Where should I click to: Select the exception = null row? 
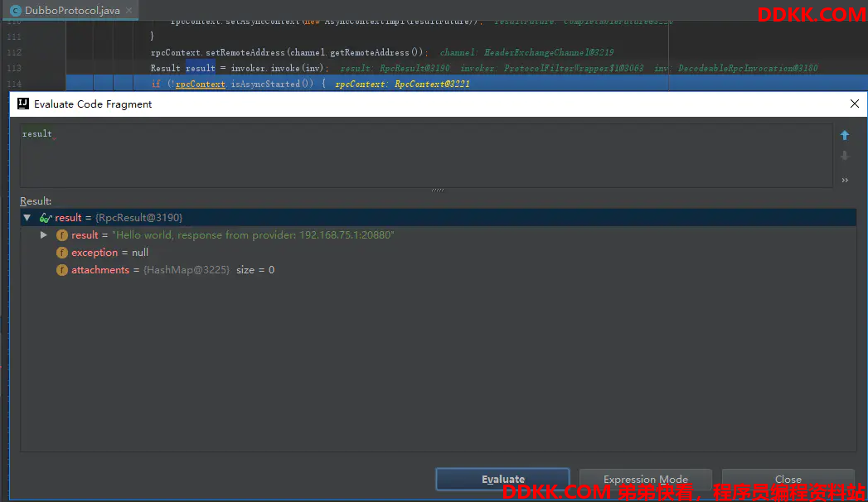click(x=439, y=253)
